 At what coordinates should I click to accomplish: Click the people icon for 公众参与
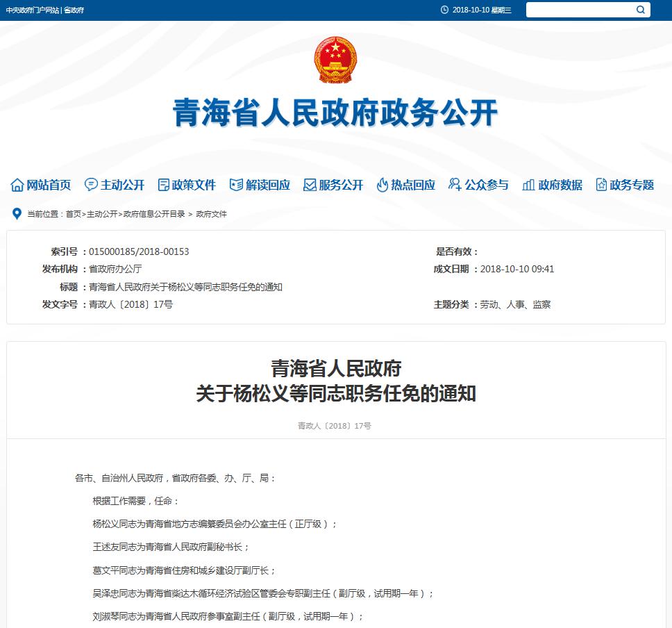pyautogui.click(x=455, y=185)
